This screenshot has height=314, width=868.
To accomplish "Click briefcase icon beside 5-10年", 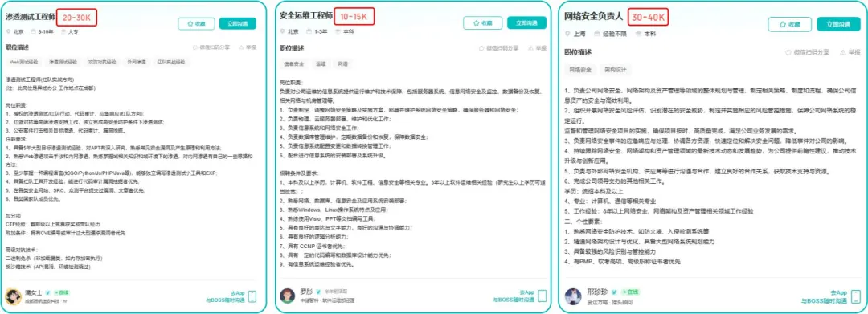I will (x=33, y=32).
